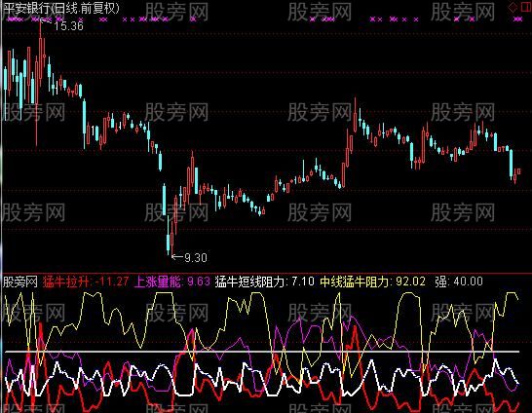The height and width of the screenshot is (413, 532).
Task: Click the red square window icon at top right
Action: 526,8
